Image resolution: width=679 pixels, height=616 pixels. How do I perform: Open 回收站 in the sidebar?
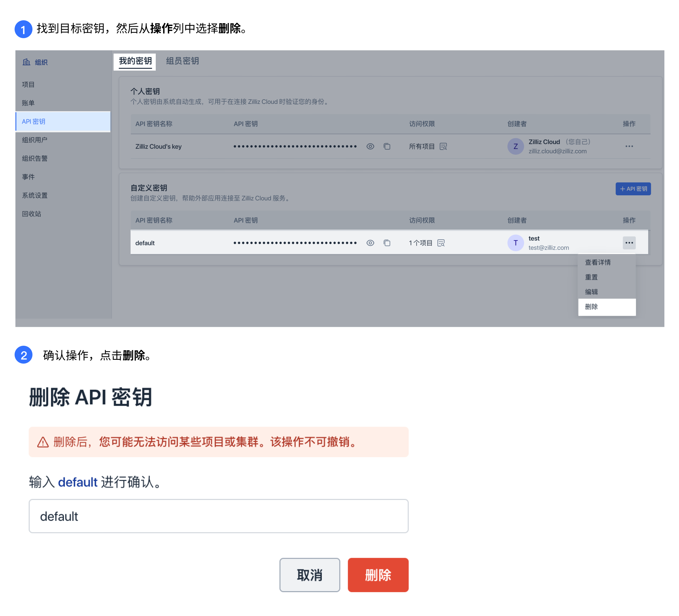tap(32, 214)
